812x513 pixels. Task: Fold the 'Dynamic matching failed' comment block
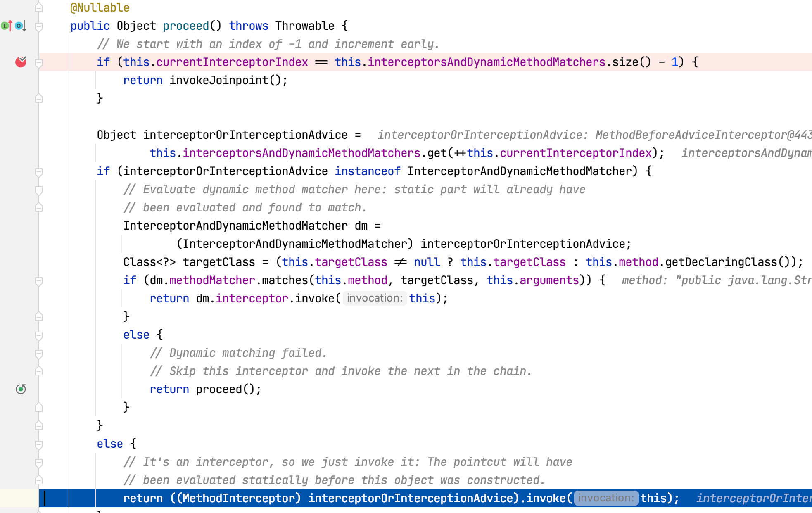click(x=39, y=354)
